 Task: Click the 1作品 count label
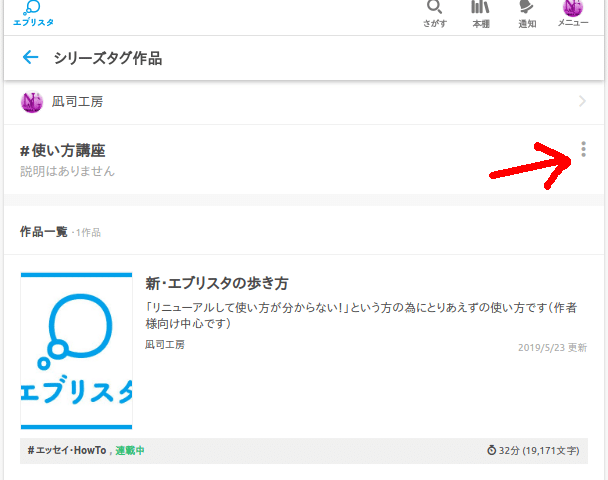(x=88, y=233)
